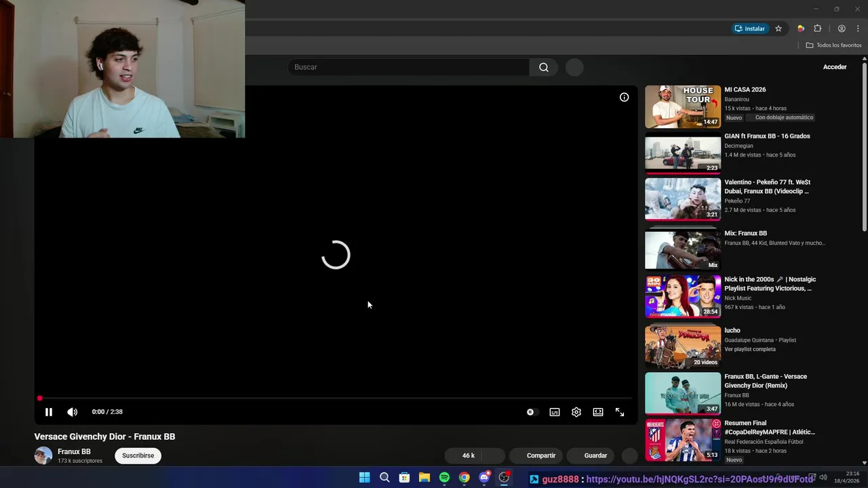Click the YouTube search magnifier button
Screen dimensions: 868x488
click(x=544, y=67)
